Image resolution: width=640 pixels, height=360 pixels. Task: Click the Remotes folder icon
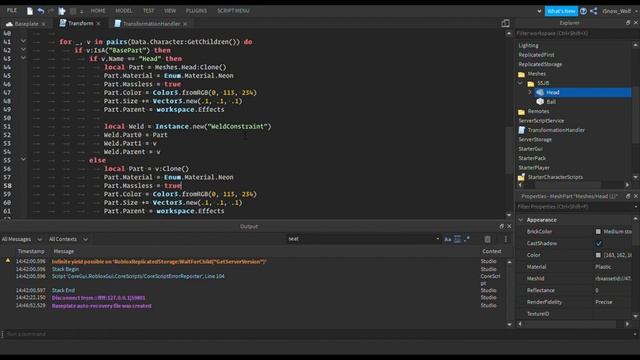pos(522,111)
